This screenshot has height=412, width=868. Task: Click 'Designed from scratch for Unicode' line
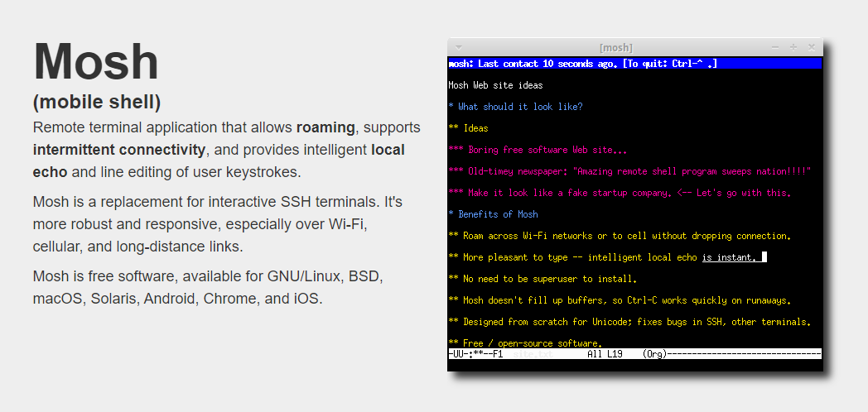(x=629, y=322)
